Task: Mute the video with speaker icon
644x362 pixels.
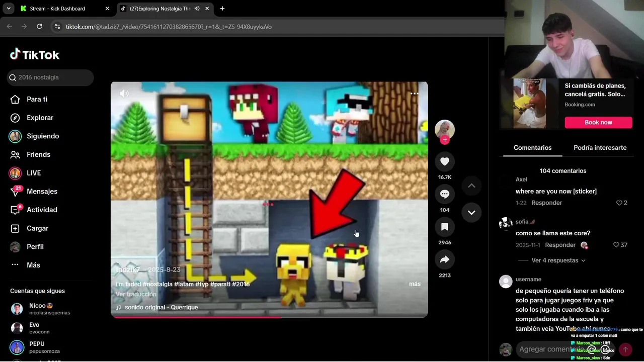Action: tap(124, 94)
